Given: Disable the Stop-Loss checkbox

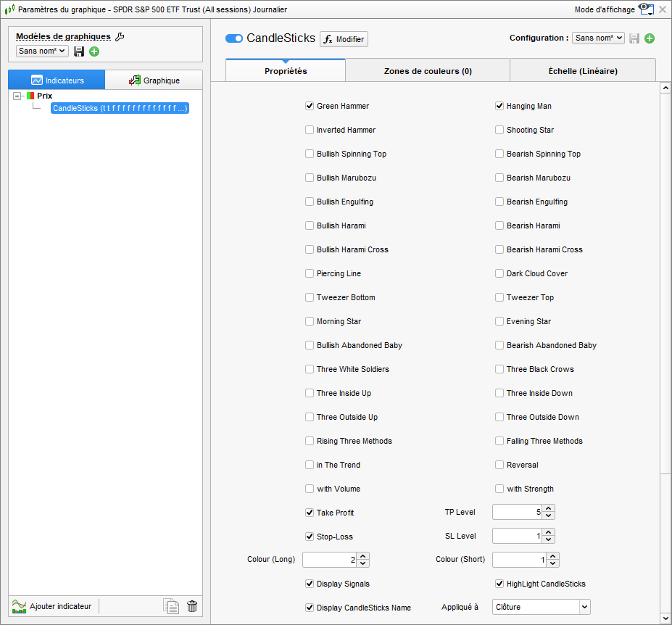Looking at the screenshot, I should (x=310, y=537).
